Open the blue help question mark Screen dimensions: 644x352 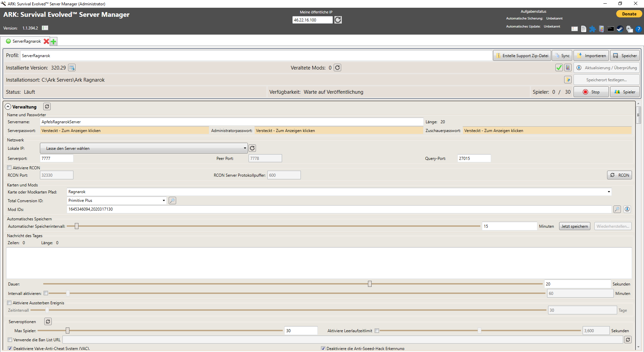(639, 29)
